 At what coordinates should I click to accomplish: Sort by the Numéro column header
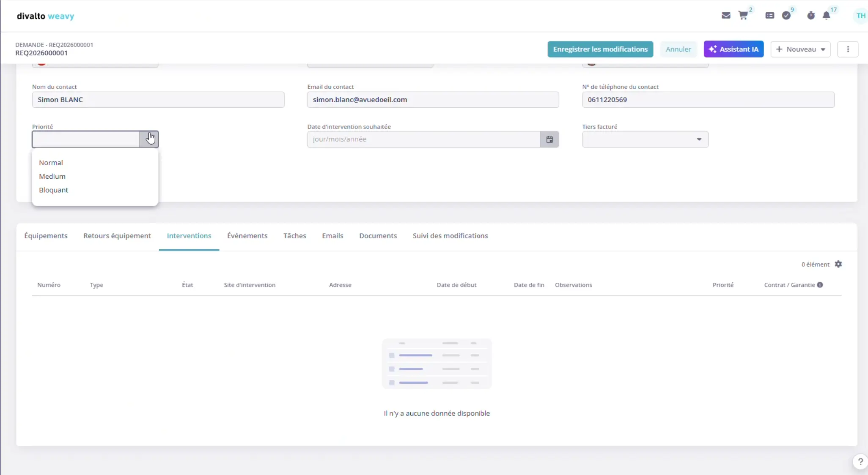pyautogui.click(x=49, y=285)
